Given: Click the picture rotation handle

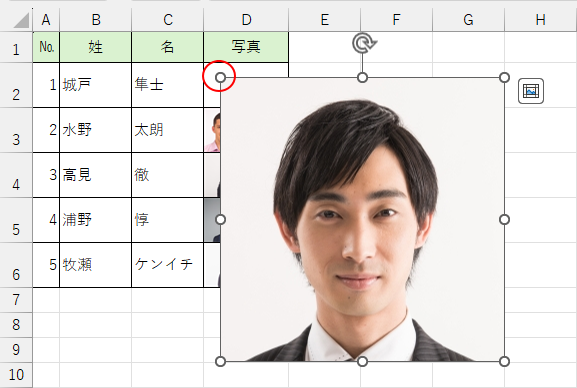Looking at the screenshot, I should tap(364, 43).
